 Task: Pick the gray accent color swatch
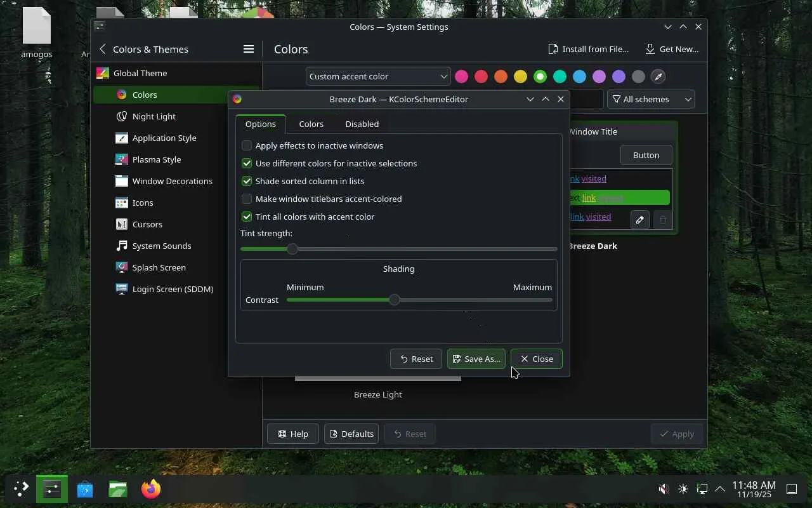[638, 76]
